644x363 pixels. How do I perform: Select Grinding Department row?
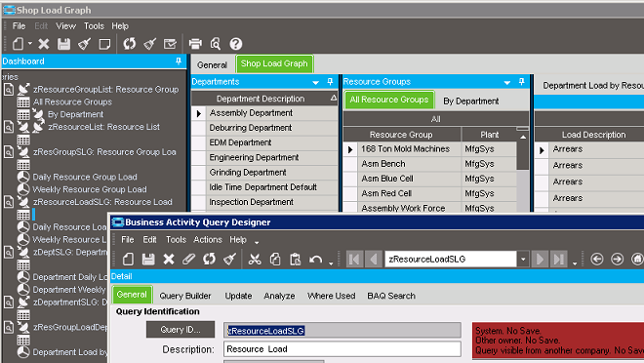[264, 173]
